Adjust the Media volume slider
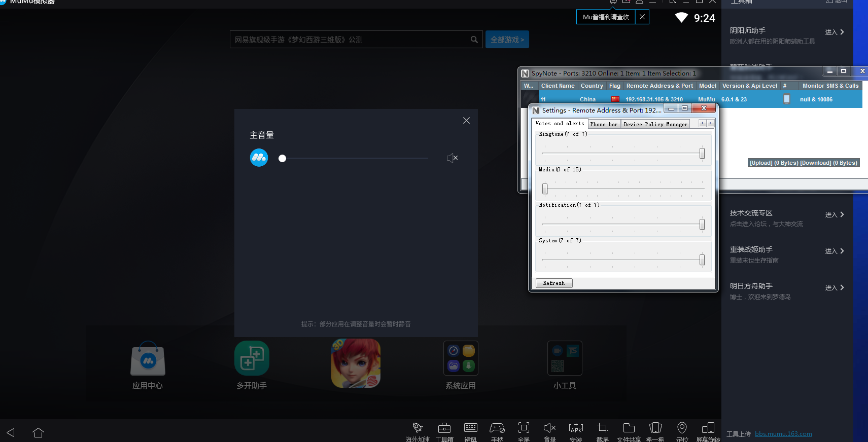868x442 pixels. (623, 189)
